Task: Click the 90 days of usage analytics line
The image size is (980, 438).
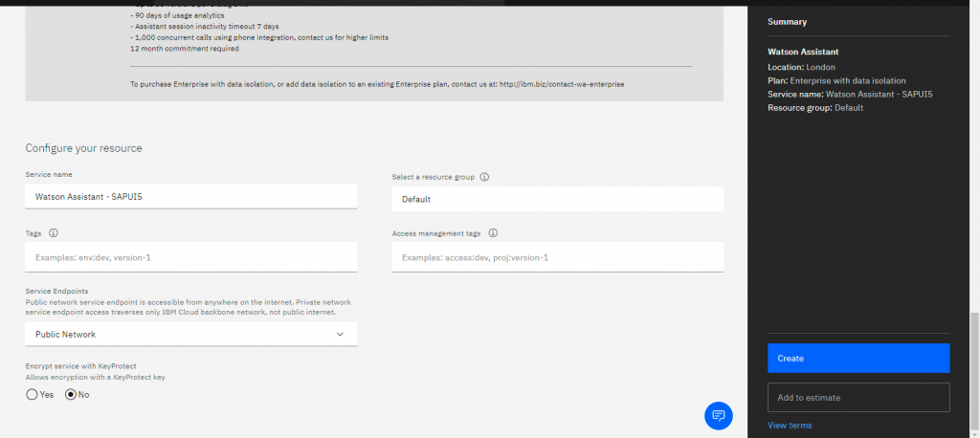Action: [x=177, y=15]
